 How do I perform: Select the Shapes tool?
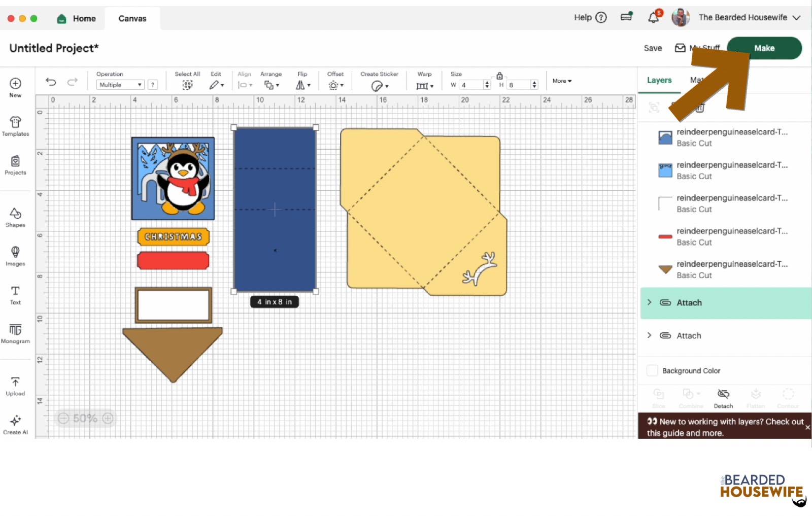(15, 217)
